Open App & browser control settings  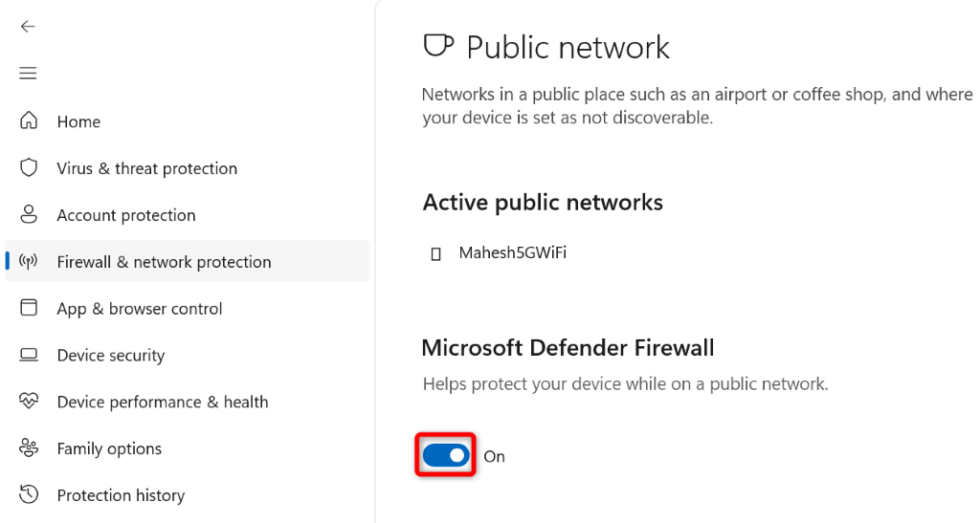(x=139, y=309)
